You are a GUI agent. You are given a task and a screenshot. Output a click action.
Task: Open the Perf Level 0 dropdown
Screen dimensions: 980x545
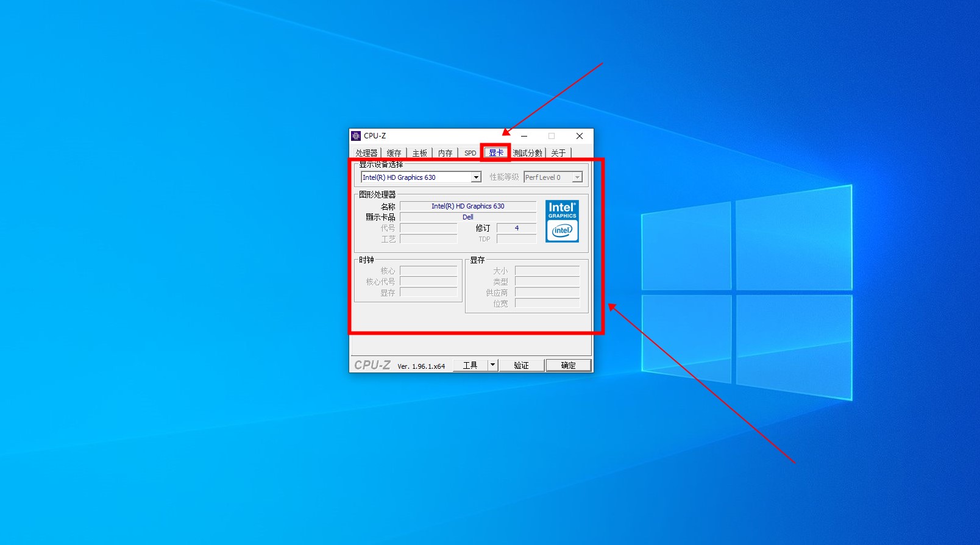(553, 177)
